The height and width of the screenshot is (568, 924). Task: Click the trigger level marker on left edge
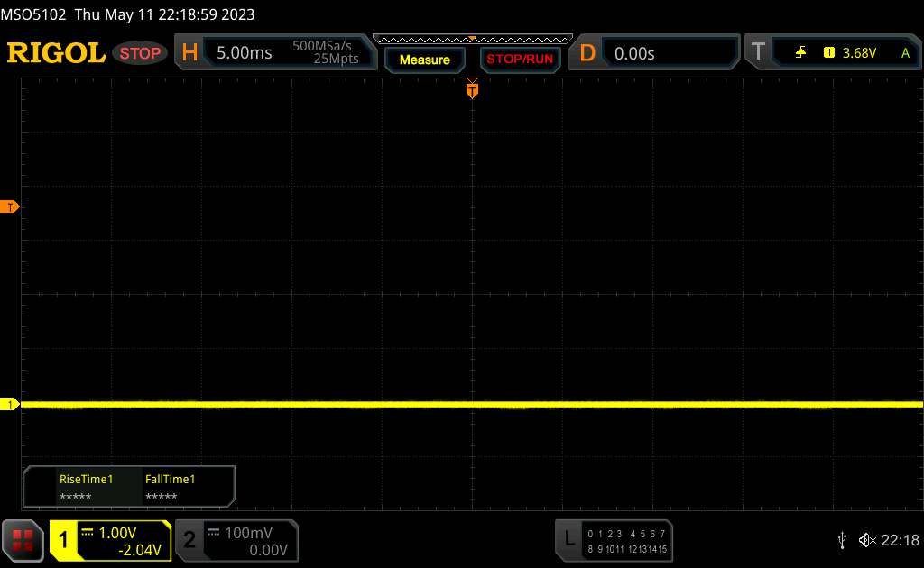point(9,206)
